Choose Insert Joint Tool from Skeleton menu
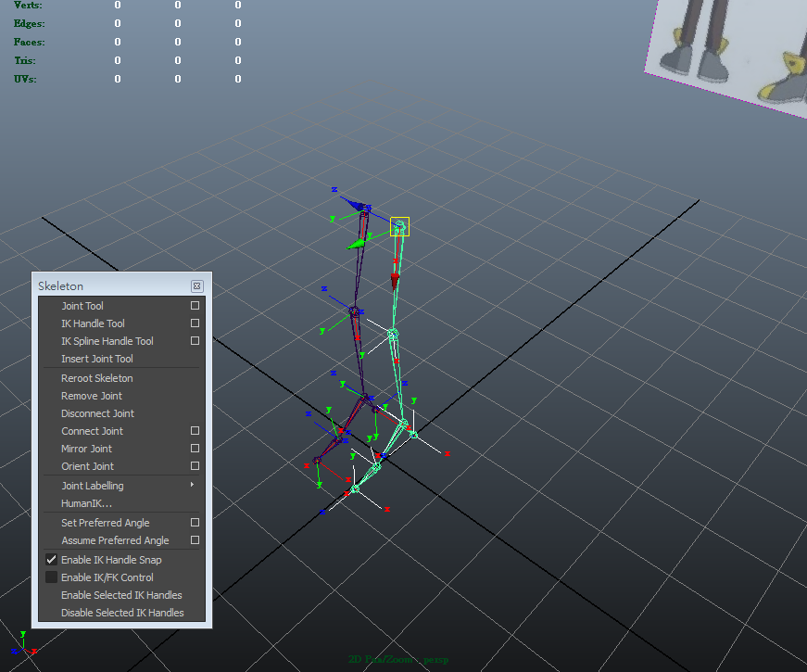807x672 pixels. point(97,359)
